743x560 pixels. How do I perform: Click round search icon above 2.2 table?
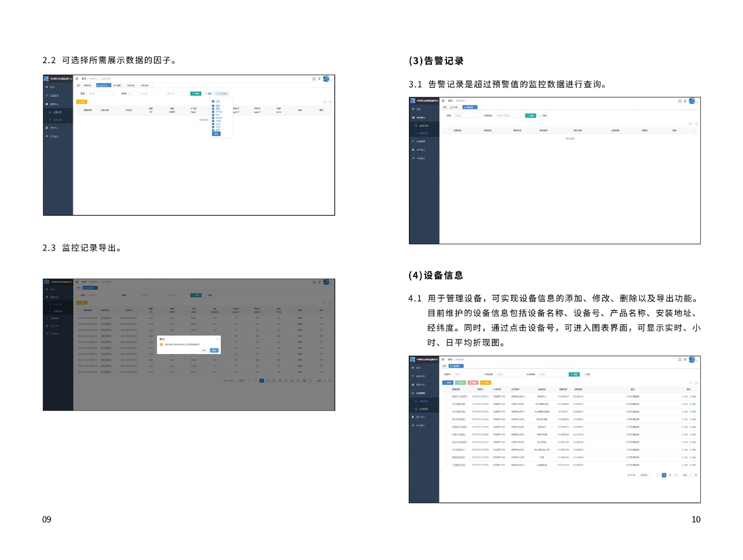click(325, 102)
